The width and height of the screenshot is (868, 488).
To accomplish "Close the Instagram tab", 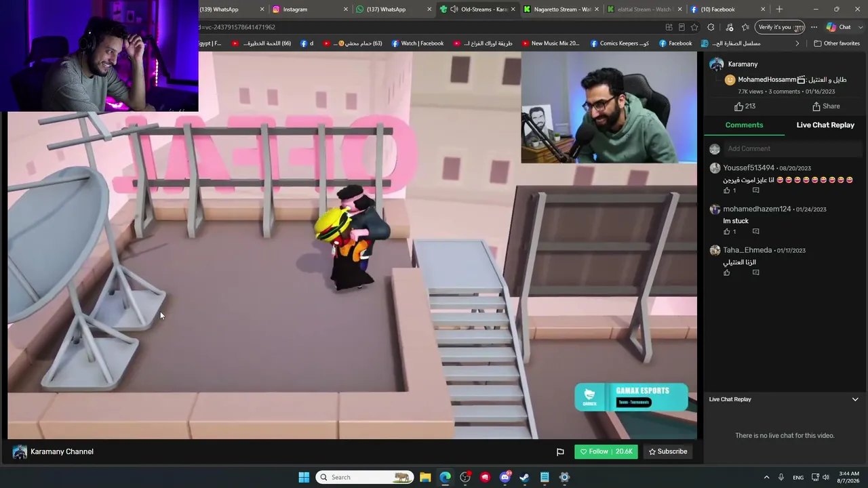I will (x=346, y=9).
